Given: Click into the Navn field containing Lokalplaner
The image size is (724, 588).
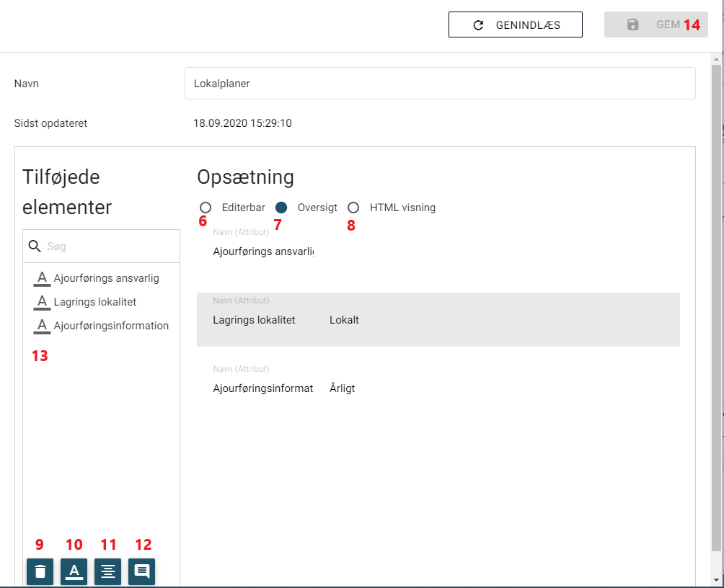Looking at the screenshot, I should (440, 84).
